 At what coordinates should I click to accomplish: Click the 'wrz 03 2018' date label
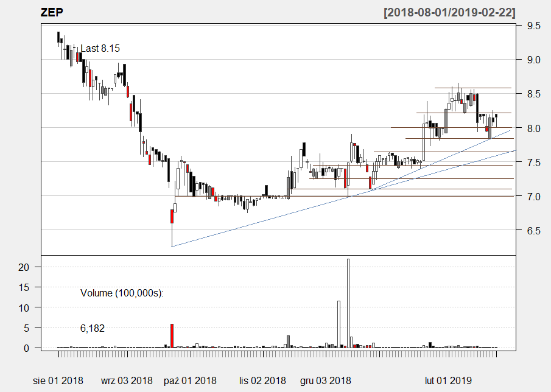tap(127, 380)
